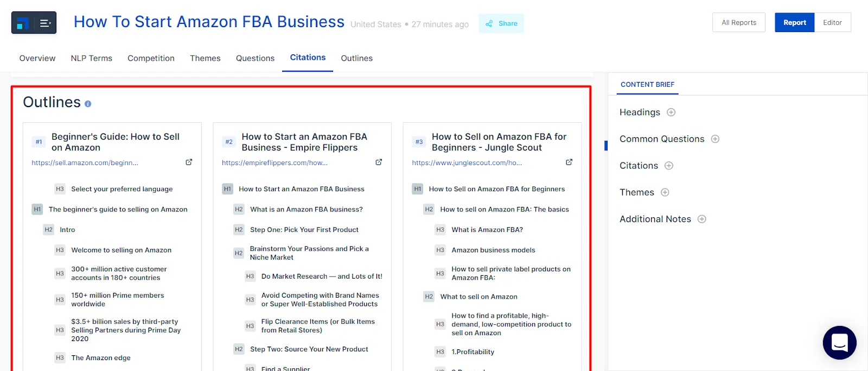
Task: Click '$3.5+ billion sales by third-party' heading
Action: tap(126, 330)
